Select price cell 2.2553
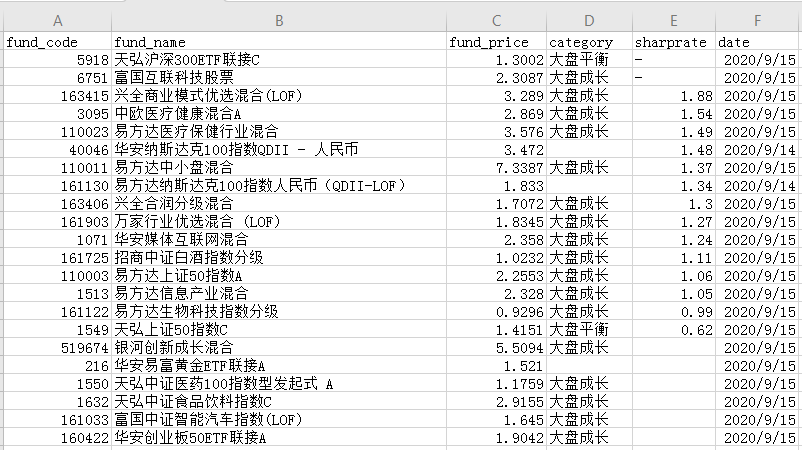The height and width of the screenshot is (450, 802). 496,276
